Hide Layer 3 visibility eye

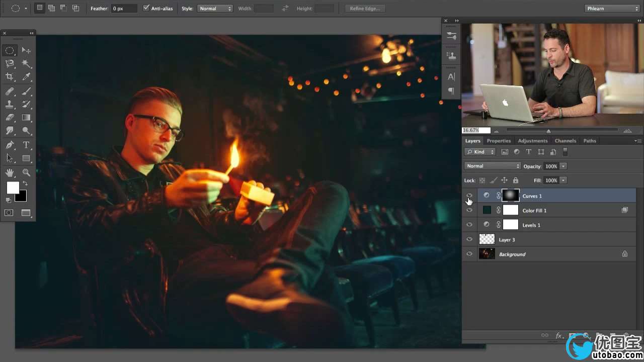469,239
